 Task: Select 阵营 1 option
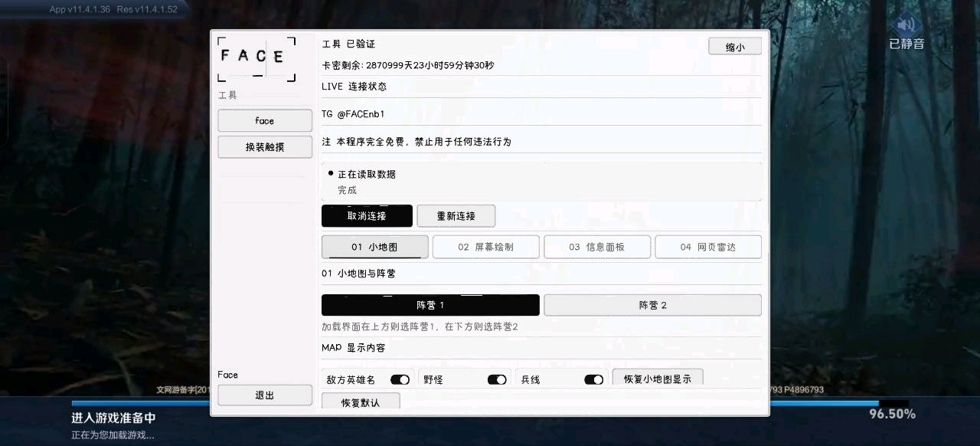tap(430, 305)
